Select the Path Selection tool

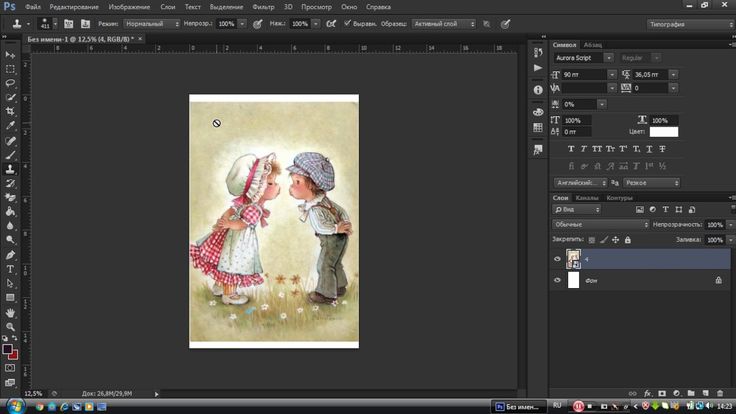(x=10, y=284)
